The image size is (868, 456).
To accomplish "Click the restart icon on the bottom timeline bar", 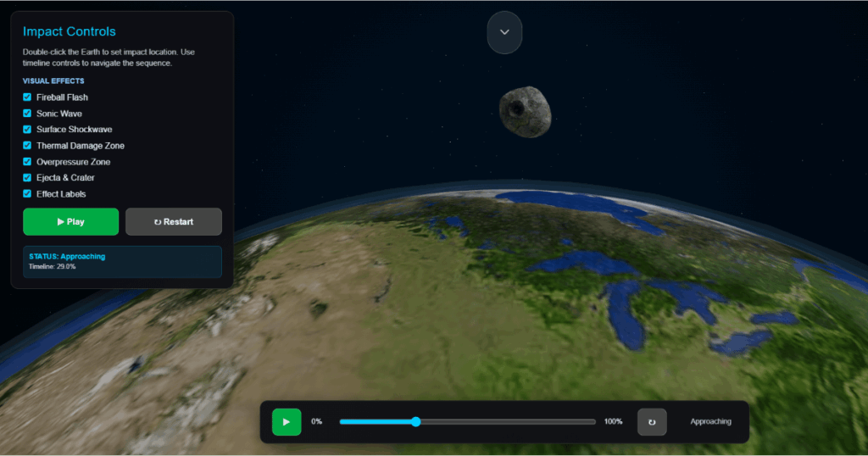I will (652, 422).
